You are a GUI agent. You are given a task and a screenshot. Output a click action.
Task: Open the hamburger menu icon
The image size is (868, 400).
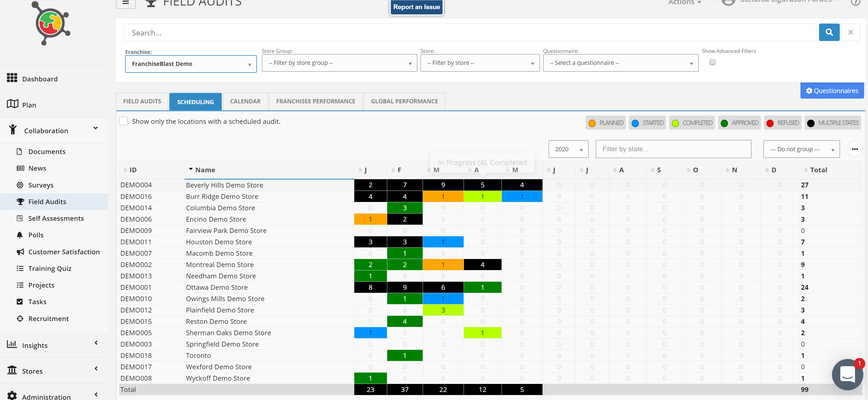tap(126, 3)
